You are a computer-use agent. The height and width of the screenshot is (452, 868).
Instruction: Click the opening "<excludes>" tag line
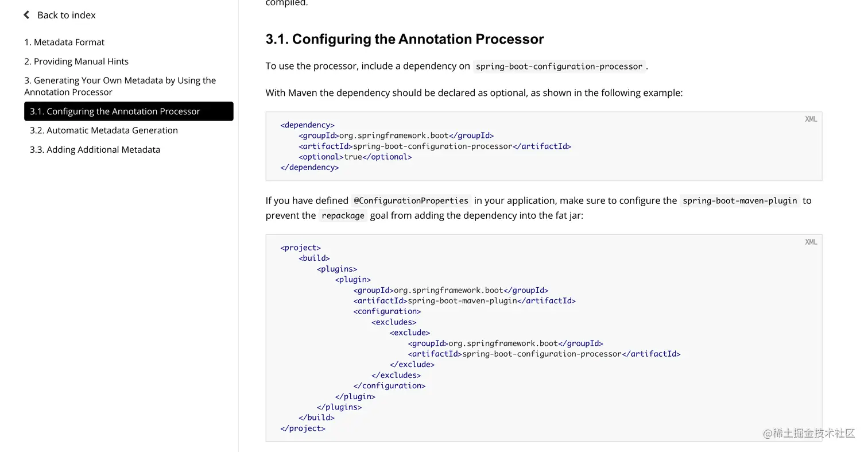pos(394,322)
